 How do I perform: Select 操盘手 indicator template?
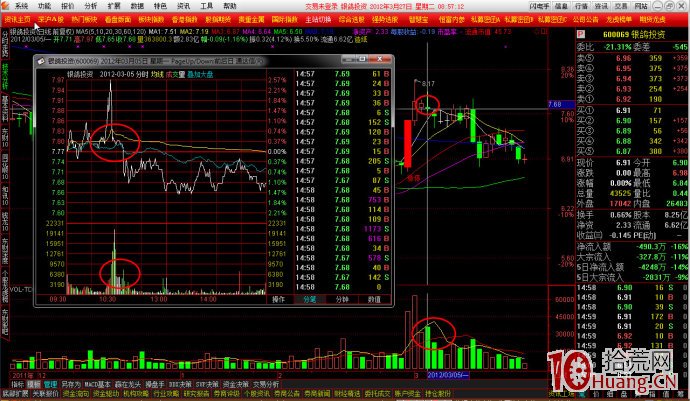[154, 384]
